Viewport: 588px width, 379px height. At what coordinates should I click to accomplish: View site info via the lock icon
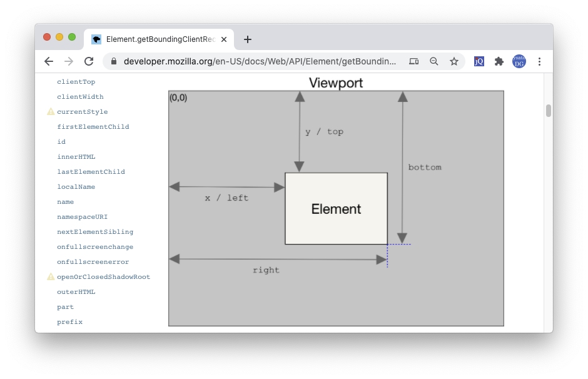[x=114, y=61]
